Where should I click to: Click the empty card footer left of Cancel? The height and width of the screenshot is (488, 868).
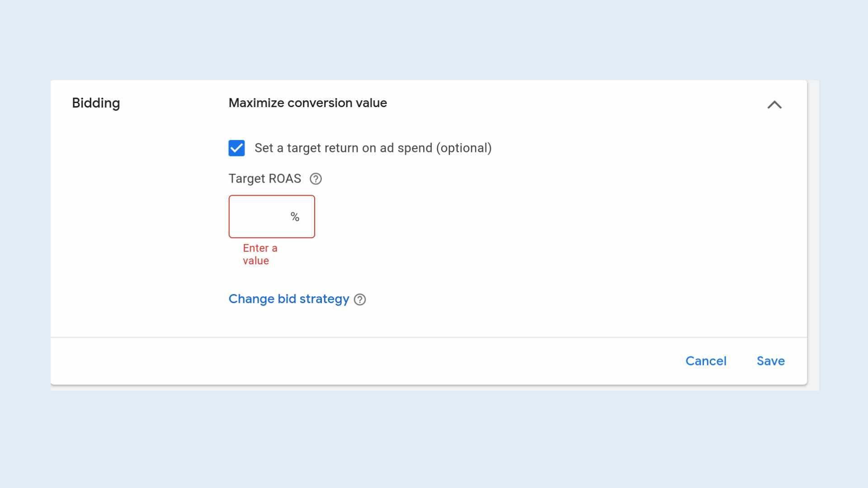(x=362, y=361)
